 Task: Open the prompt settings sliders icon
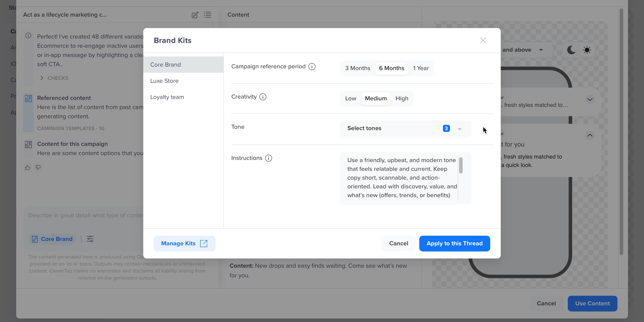coord(90,239)
